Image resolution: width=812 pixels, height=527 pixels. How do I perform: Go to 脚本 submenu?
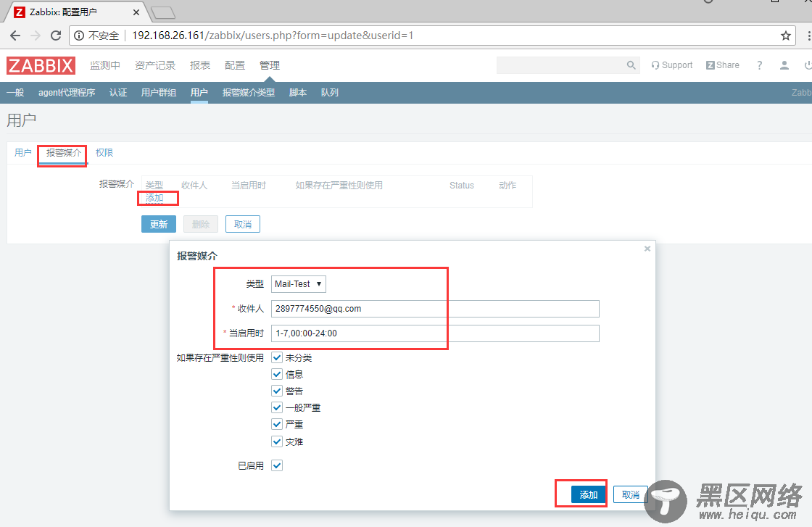298,93
